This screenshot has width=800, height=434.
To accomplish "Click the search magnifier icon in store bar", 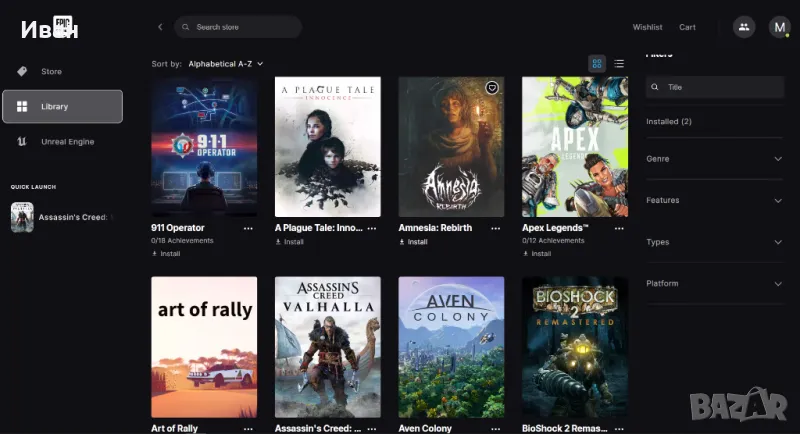I will click(186, 27).
